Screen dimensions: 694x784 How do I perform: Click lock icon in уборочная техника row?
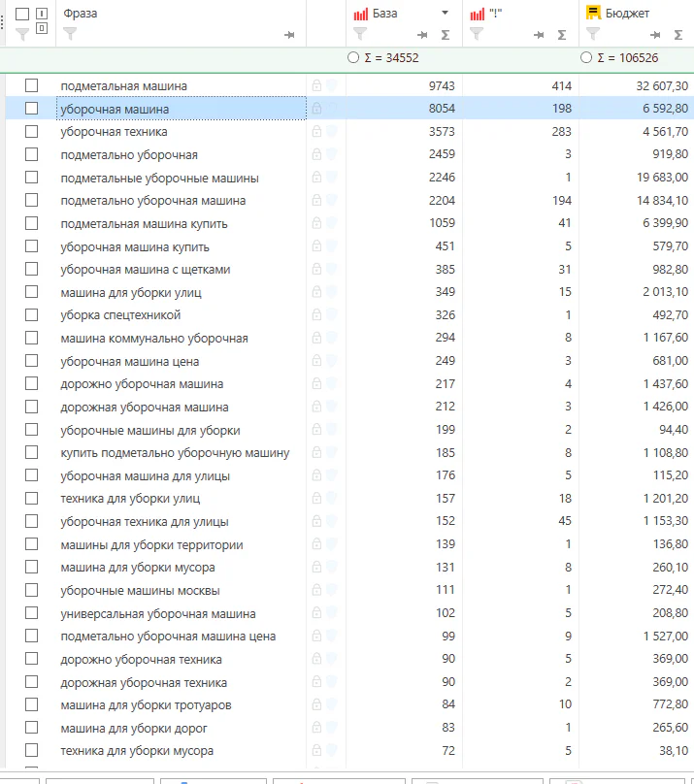coord(316,132)
